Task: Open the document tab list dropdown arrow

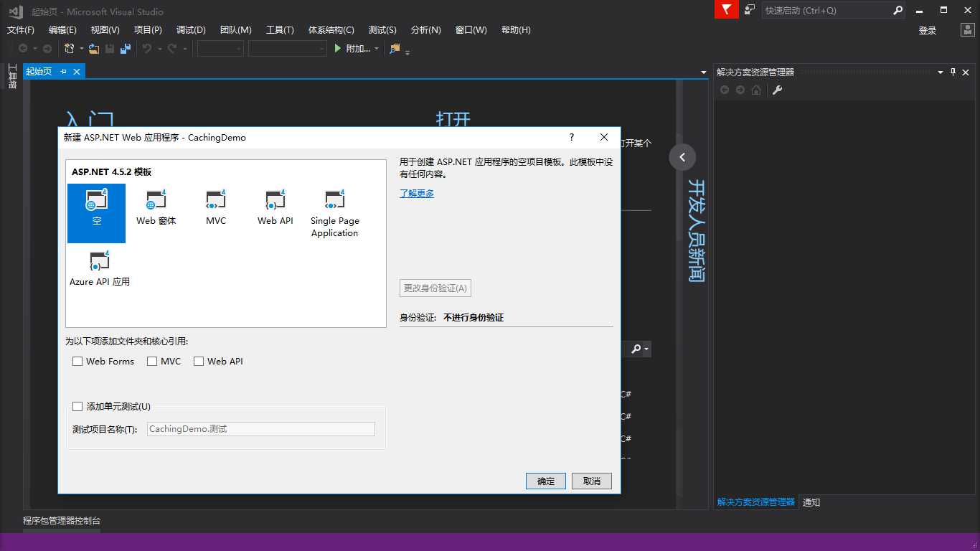Action: (x=704, y=72)
